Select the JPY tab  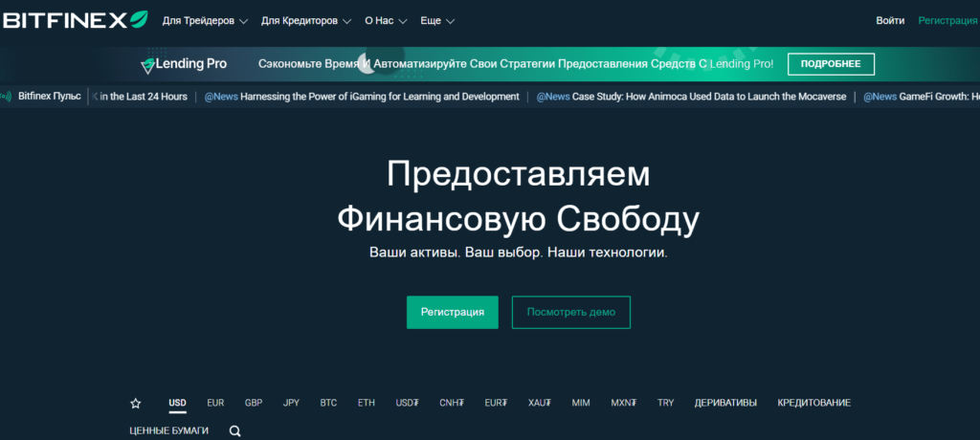pyautogui.click(x=291, y=403)
